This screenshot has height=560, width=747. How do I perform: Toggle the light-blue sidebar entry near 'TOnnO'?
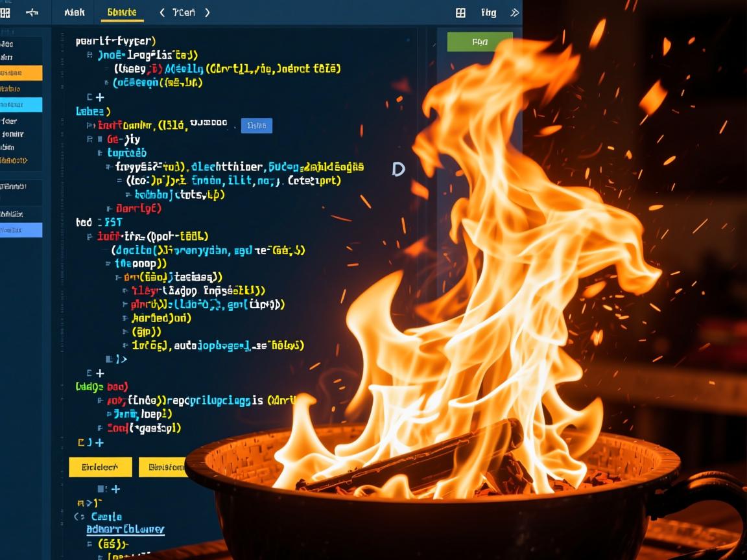[x=21, y=104]
